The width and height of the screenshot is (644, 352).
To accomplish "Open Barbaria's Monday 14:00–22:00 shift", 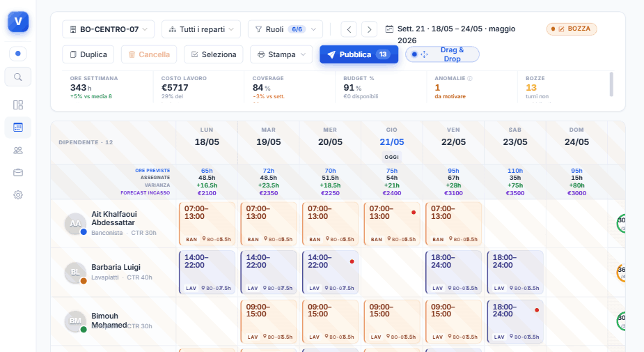I will tap(207, 273).
